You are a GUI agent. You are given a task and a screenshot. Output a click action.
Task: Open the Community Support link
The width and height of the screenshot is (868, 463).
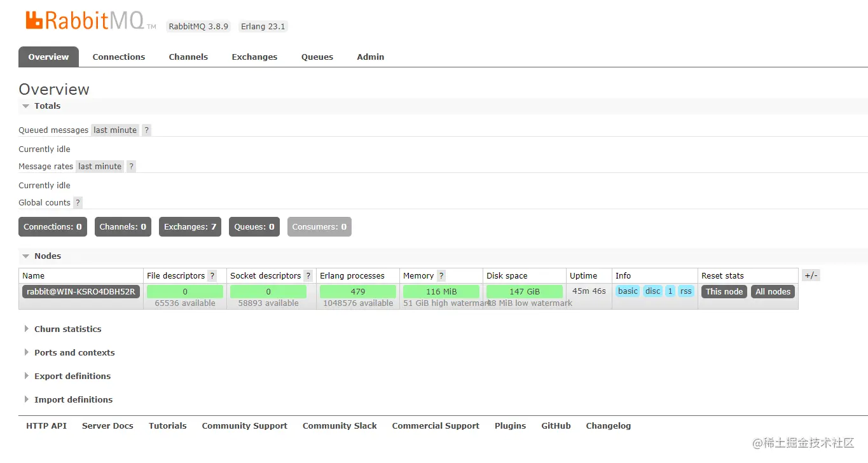tap(245, 426)
